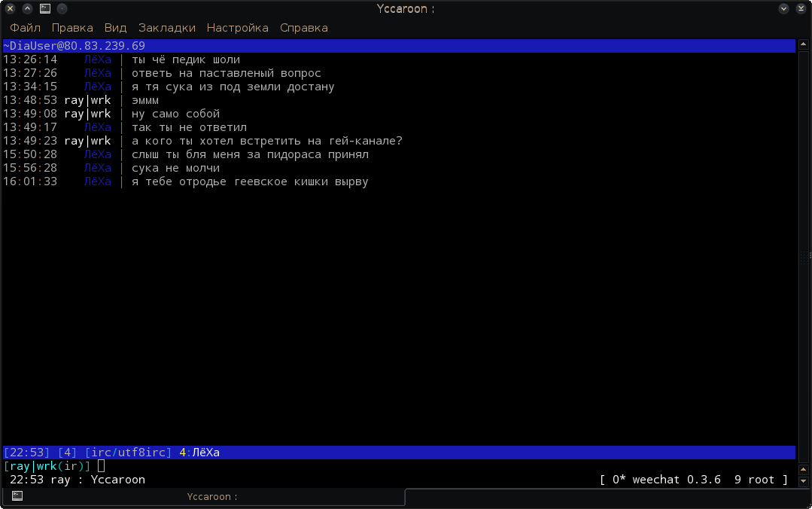This screenshot has height=509, width=812.
Task: Click the scrollbar down arrow
Action: 803,480
